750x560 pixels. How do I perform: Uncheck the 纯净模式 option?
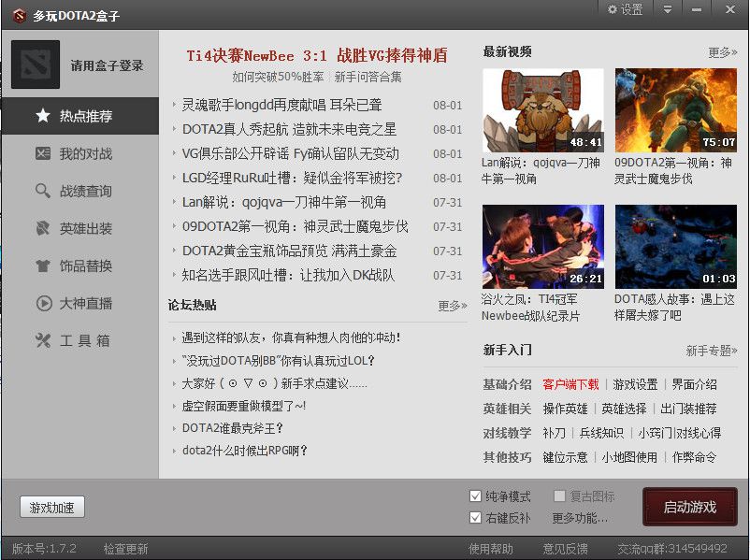(476, 495)
